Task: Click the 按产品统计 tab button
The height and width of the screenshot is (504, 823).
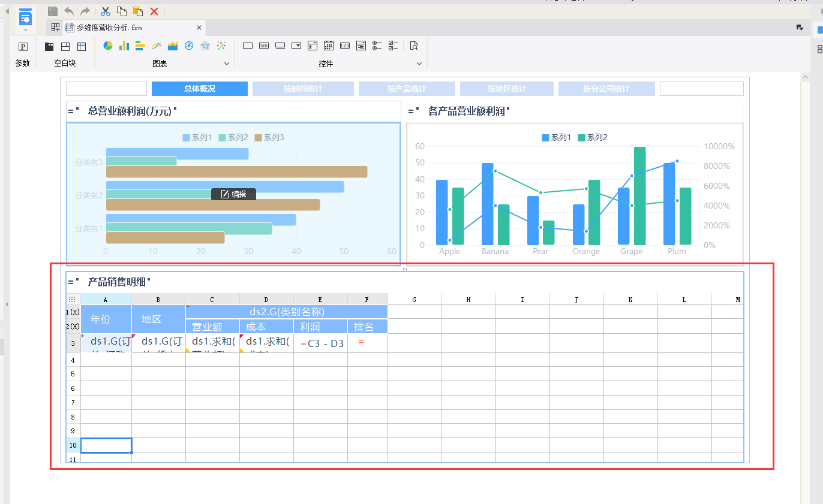Action: coord(407,89)
